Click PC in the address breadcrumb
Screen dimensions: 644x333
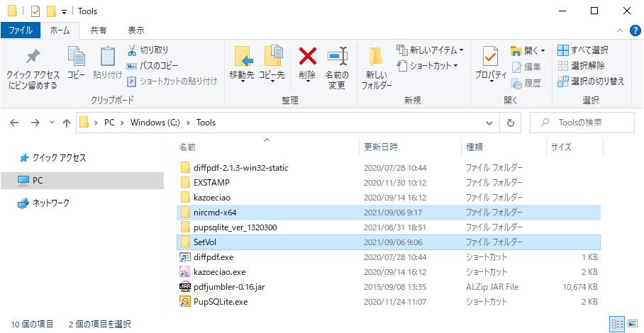tap(109, 122)
